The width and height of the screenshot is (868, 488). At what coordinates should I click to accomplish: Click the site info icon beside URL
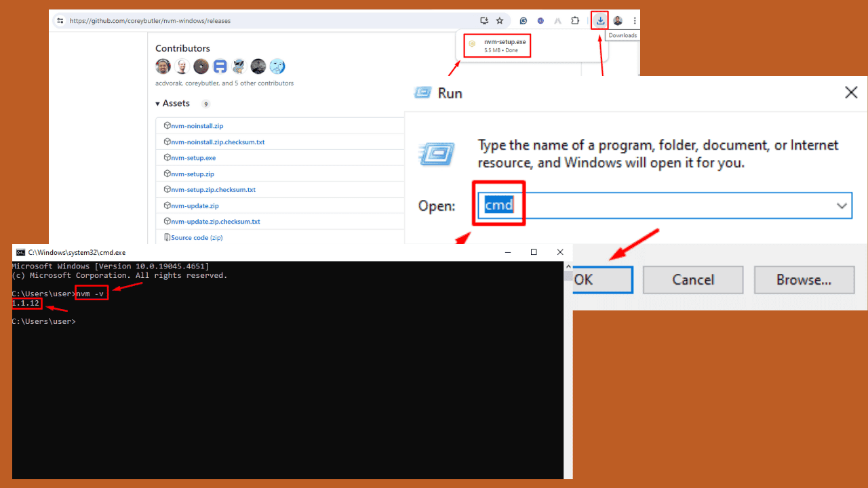pyautogui.click(x=60, y=21)
